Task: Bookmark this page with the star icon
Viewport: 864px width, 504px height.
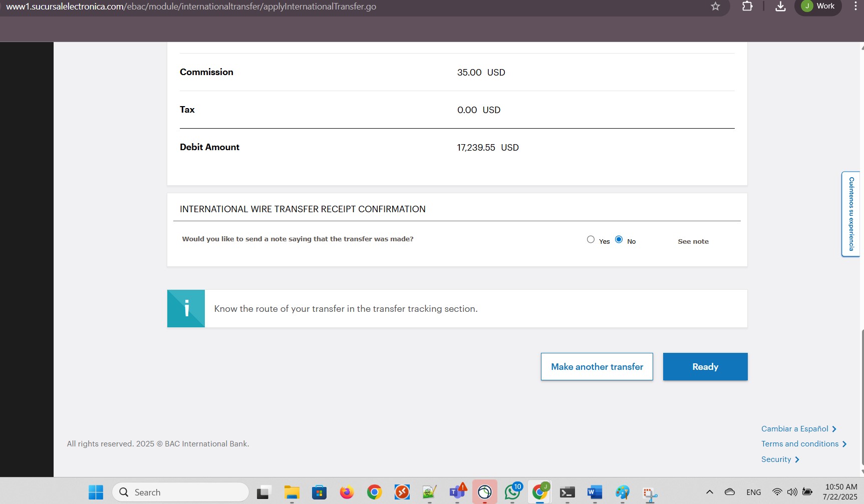Action: pyautogui.click(x=715, y=7)
